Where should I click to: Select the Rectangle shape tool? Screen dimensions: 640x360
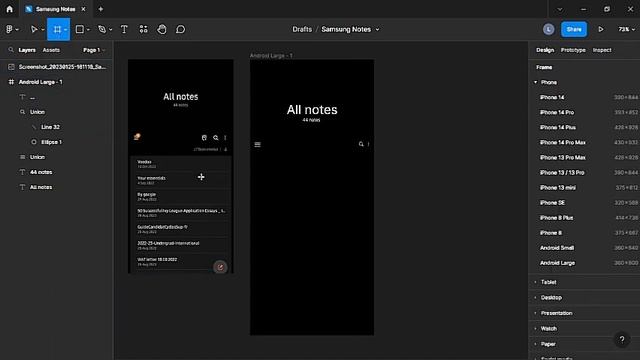point(80,29)
